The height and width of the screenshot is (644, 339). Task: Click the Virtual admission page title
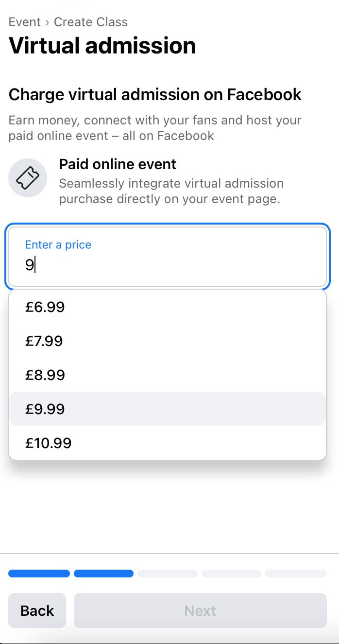102,46
